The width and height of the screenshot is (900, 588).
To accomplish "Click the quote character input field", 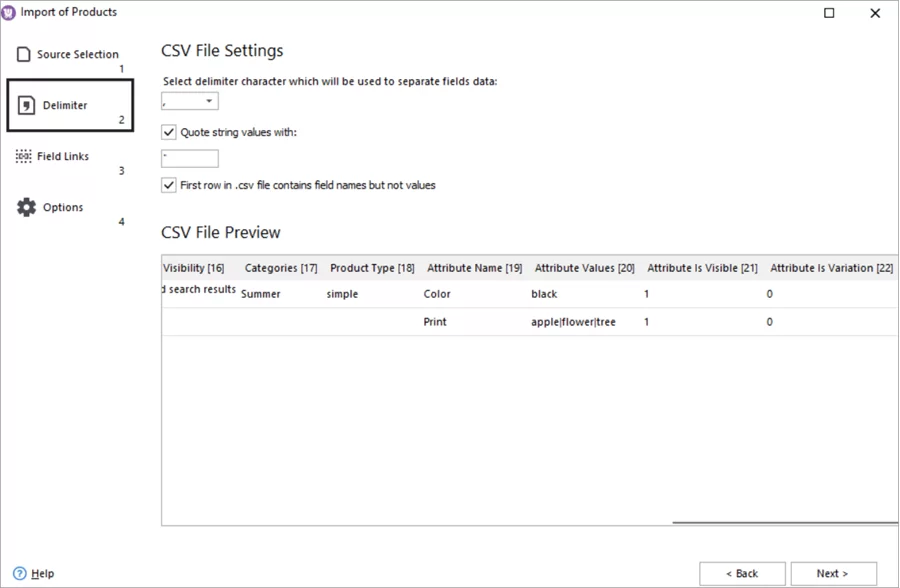I will pyautogui.click(x=189, y=158).
